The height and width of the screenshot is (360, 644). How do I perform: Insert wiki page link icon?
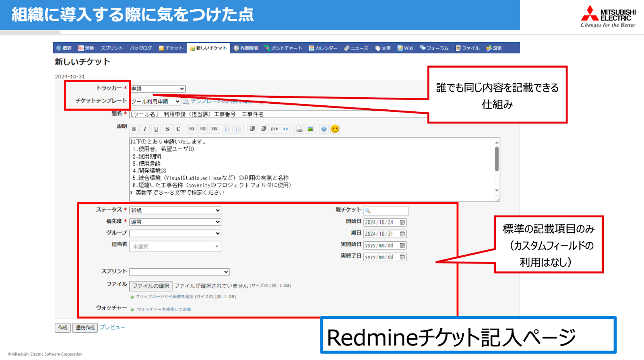click(x=299, y=129)
